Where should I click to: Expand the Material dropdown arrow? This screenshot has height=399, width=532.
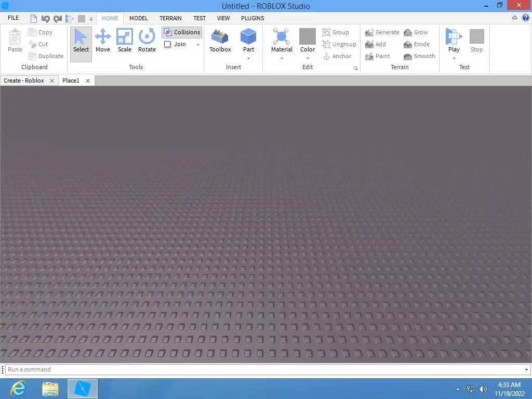(x=282, y=58)
